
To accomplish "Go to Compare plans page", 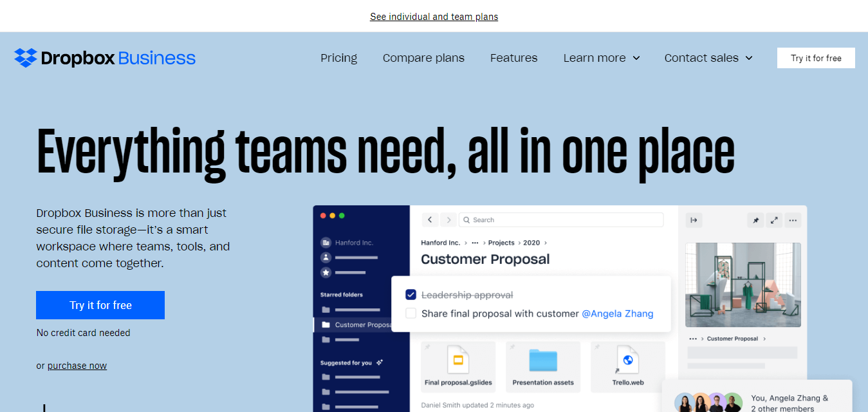I will point(423,58).
